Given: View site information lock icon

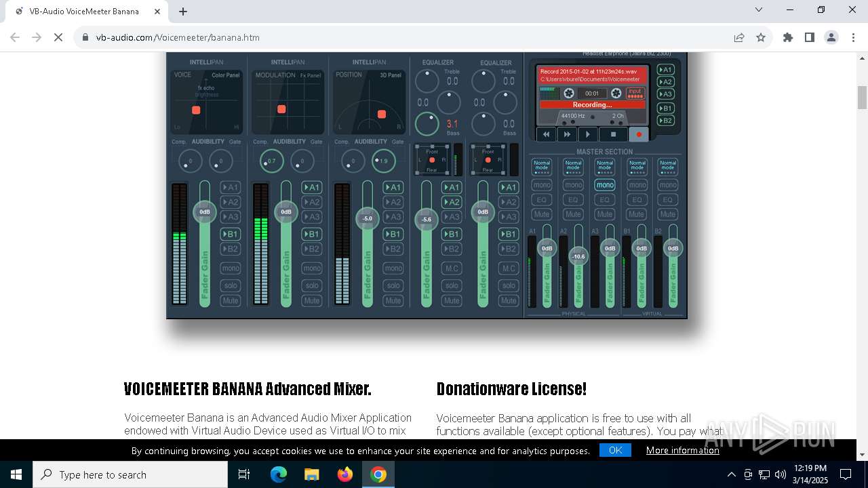Looking at the screenshot, I should [x=85, y=37].
